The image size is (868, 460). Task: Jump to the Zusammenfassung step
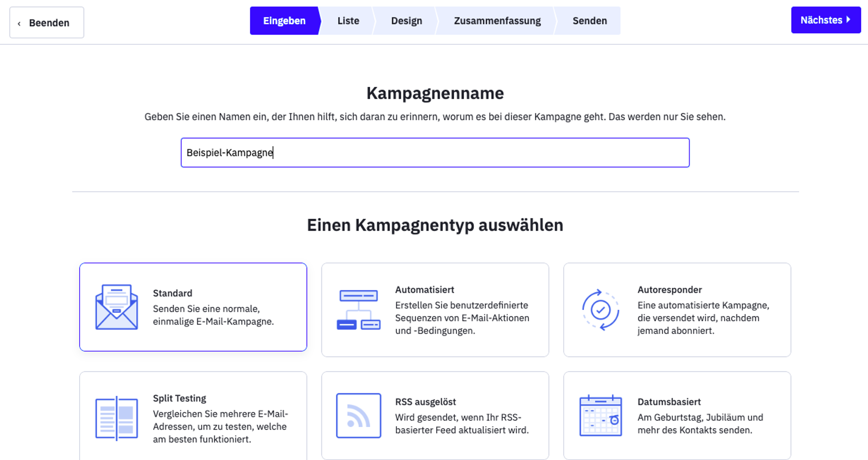497,21
